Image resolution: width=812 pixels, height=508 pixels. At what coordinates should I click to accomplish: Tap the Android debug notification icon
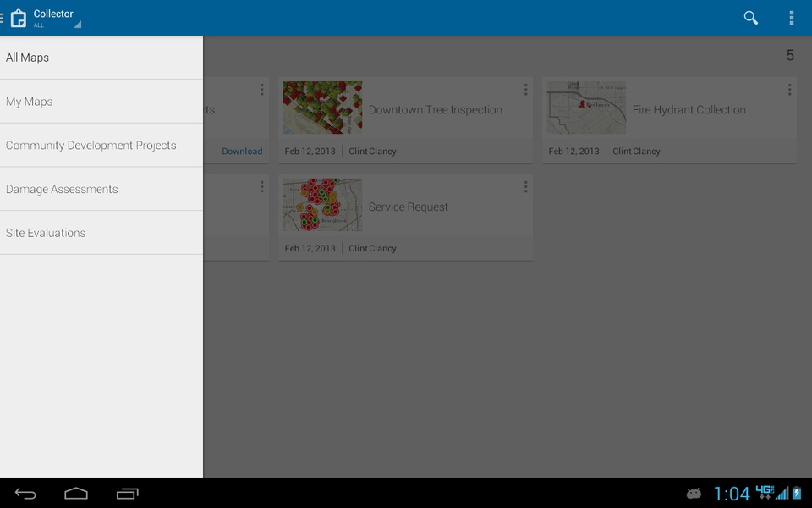coord(694,493)
